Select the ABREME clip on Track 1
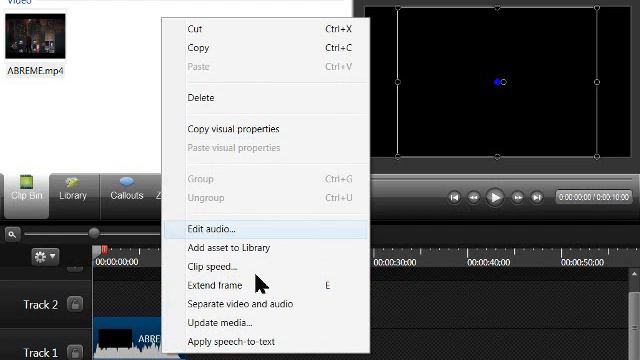This screenshot has height=360, width=640. click(x=127, y=339)
